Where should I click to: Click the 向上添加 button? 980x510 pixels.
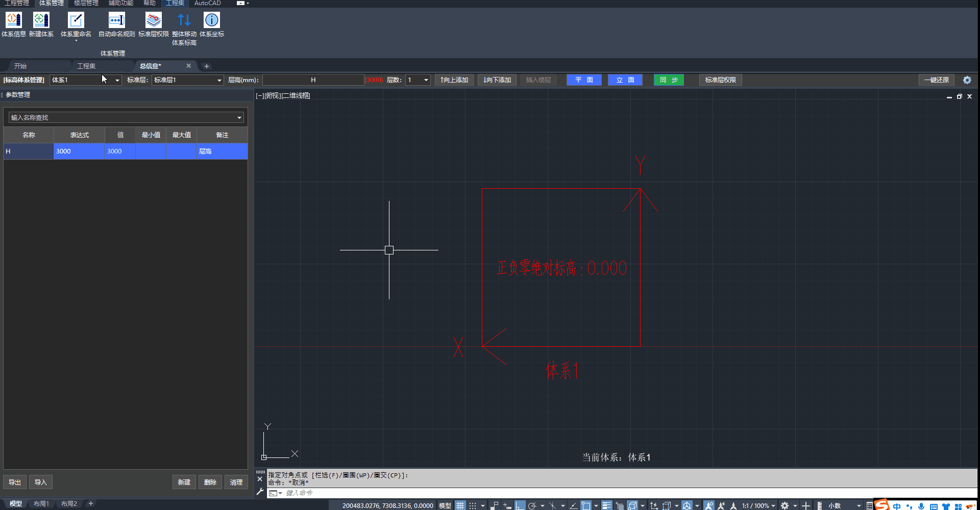pyautogui.click(x=454, y=80)
